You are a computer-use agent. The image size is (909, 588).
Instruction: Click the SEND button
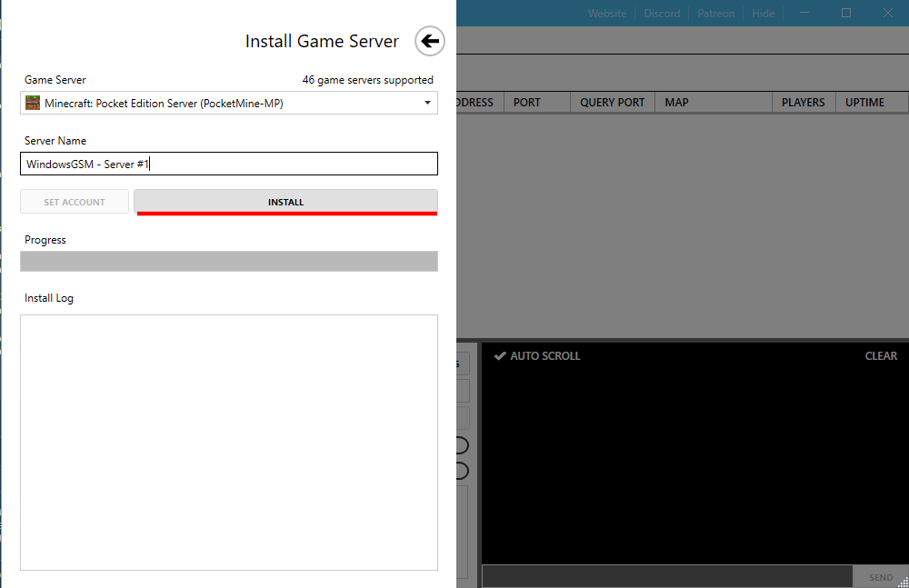tap(880, 577)
